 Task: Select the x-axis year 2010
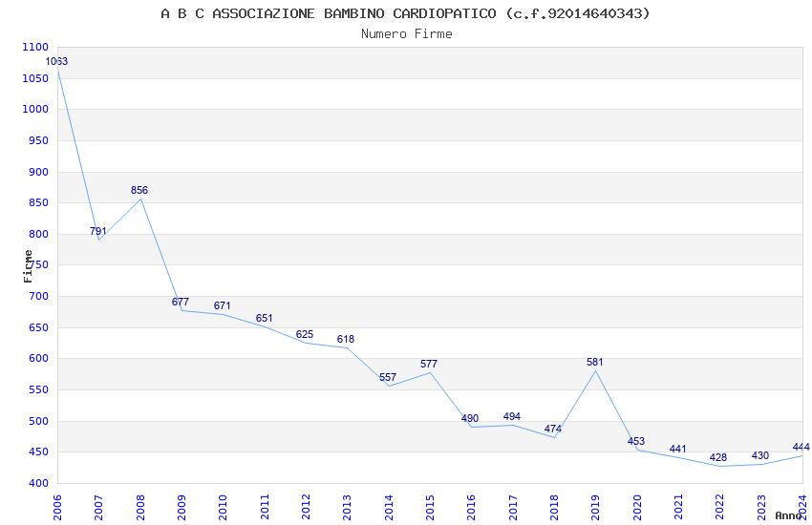coord(223,507)
